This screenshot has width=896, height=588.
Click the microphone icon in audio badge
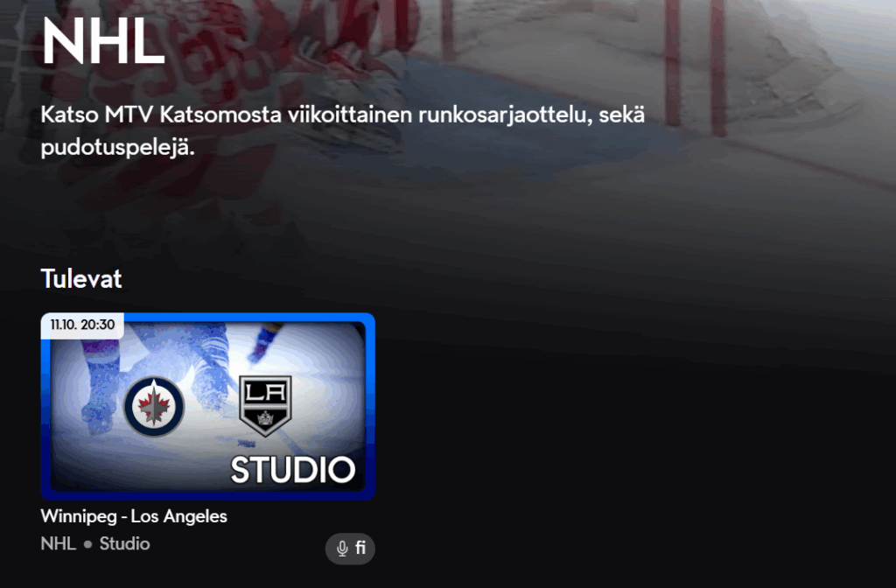[342, 549]
